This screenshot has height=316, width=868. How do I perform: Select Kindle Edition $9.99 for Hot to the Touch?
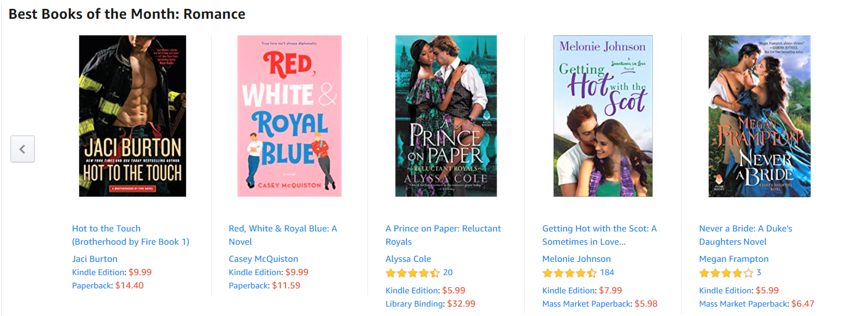coord(112,272)
